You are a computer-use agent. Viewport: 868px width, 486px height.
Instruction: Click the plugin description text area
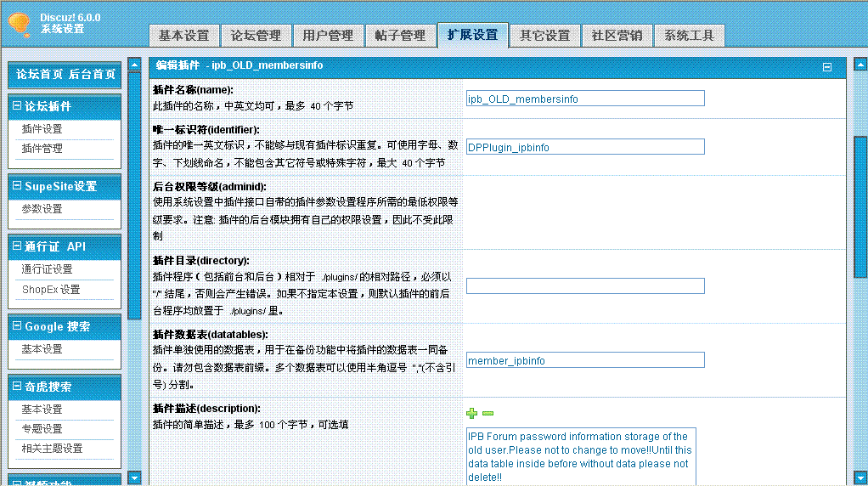581,456
